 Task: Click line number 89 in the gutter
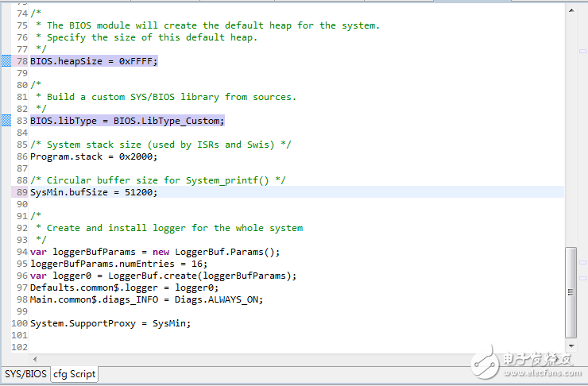pyautogui.click(x=22, y=192)
